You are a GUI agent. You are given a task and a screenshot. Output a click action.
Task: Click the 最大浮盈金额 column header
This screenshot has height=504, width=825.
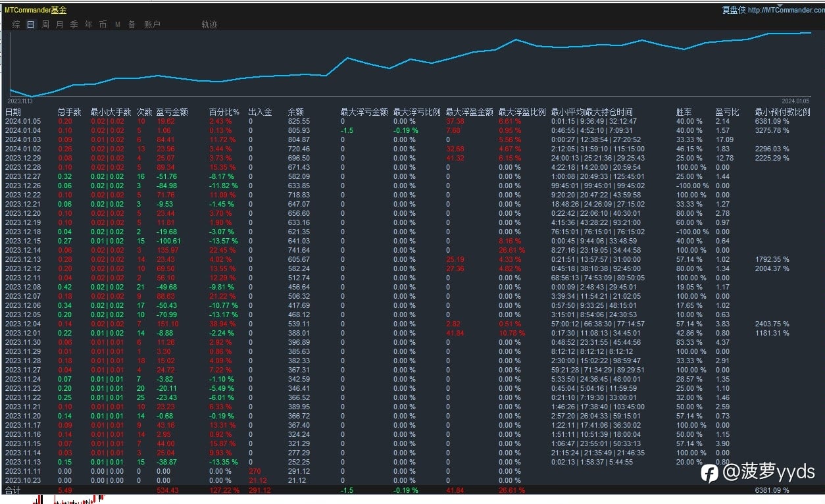click(x=469, y=112)
